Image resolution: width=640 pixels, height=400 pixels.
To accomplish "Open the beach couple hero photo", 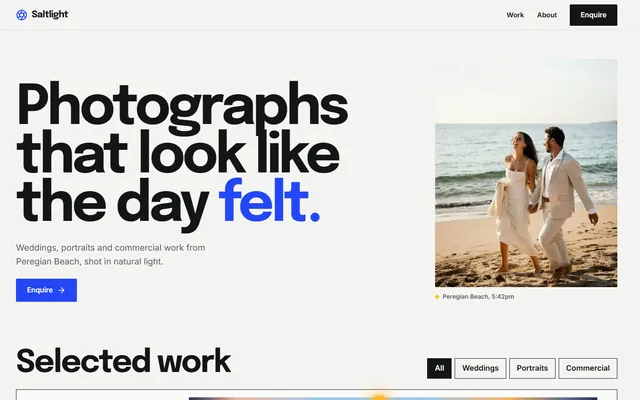I will 526,173.
